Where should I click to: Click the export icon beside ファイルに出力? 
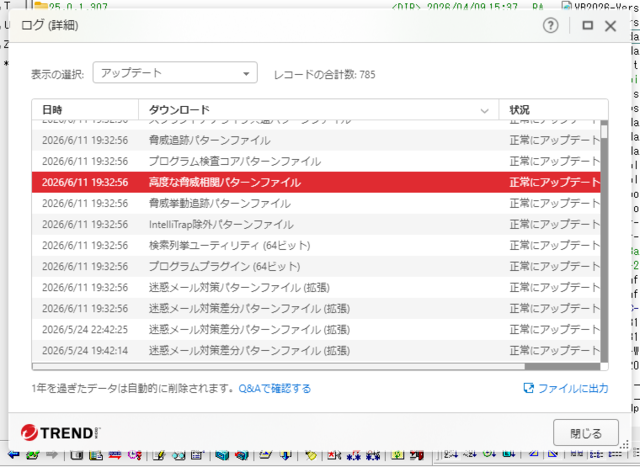point(529,388)
